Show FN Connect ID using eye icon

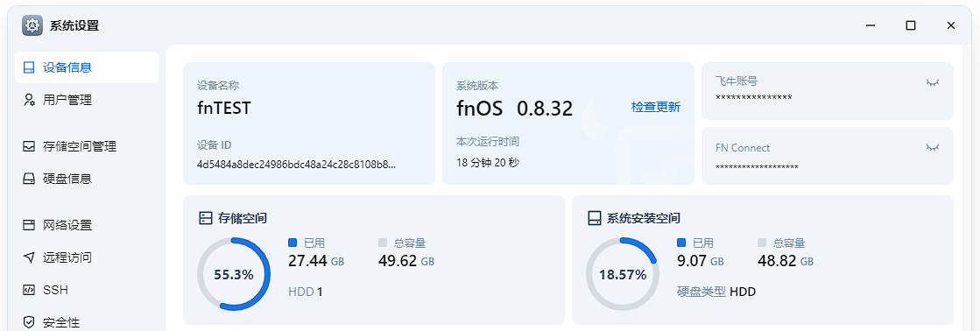933,147
